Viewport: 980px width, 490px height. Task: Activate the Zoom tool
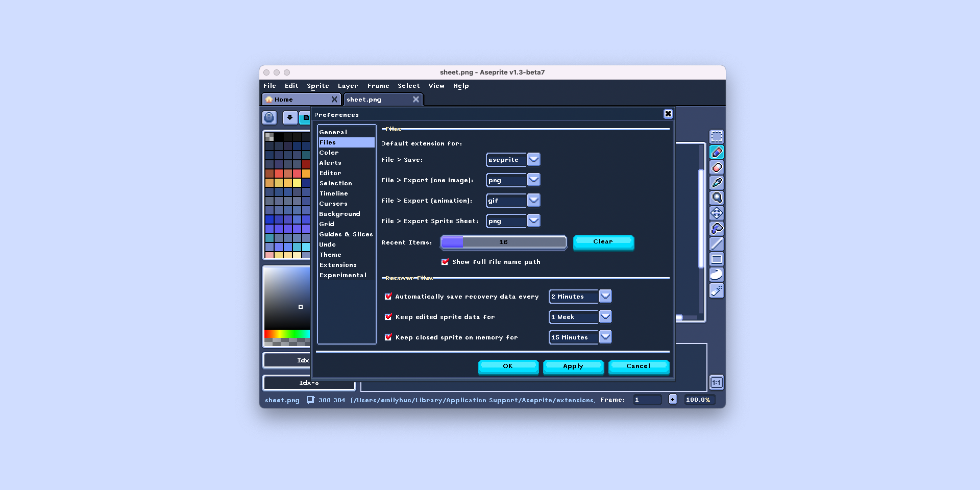click(716, 198)
